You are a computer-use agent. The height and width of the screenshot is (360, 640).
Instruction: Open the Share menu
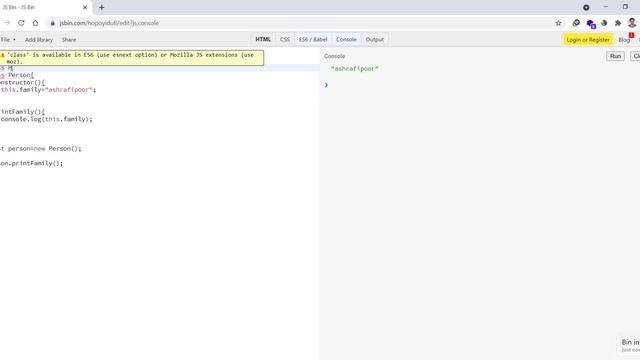coord(69,40)
